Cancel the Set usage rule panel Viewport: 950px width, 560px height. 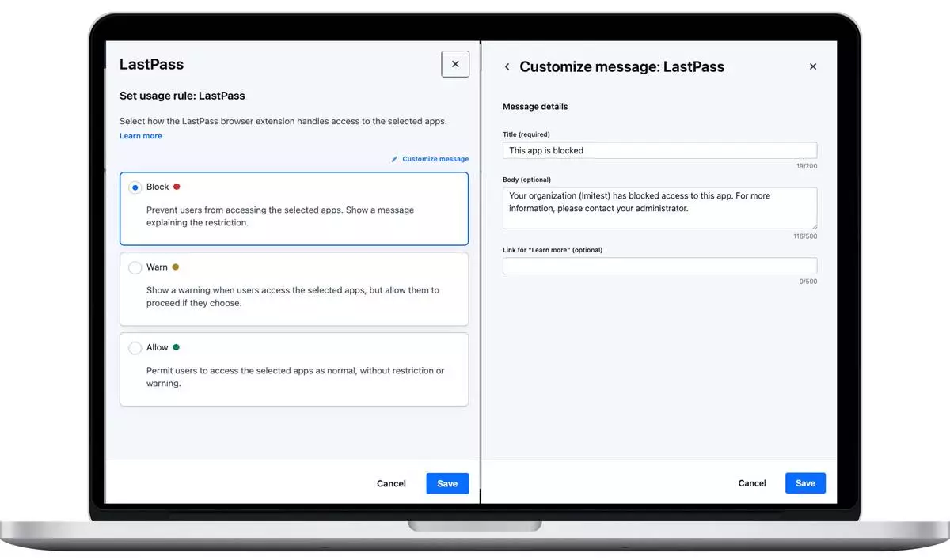point(391,483)
